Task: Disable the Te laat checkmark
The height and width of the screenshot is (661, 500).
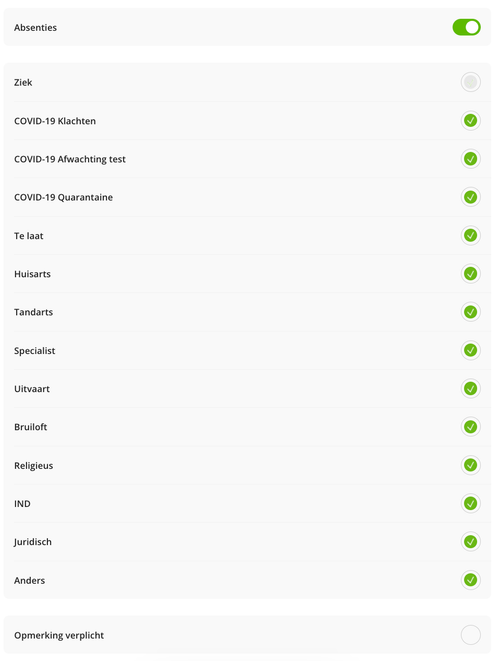Action: (x=470, y=235)
